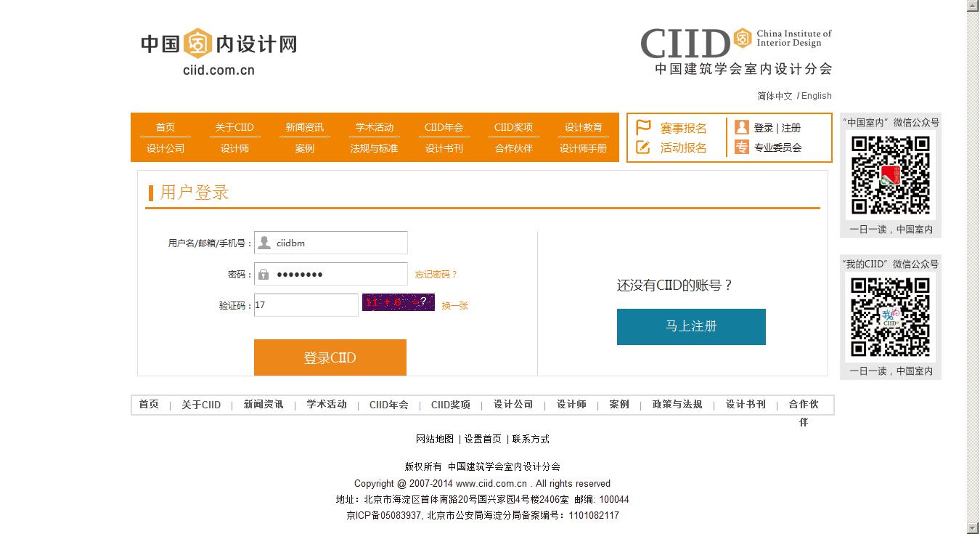Click footer link 新闻资讯
Screen dimensions: 980x534
(x=264, y=405)
